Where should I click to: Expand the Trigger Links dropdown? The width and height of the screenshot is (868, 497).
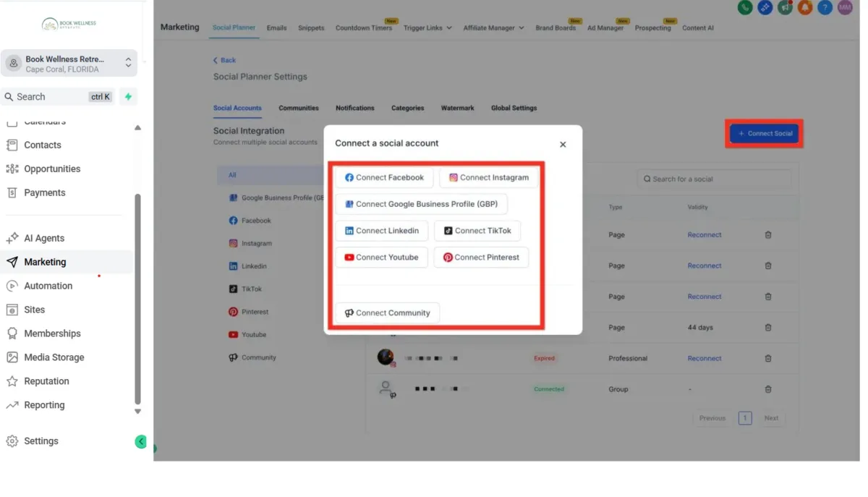427,27
